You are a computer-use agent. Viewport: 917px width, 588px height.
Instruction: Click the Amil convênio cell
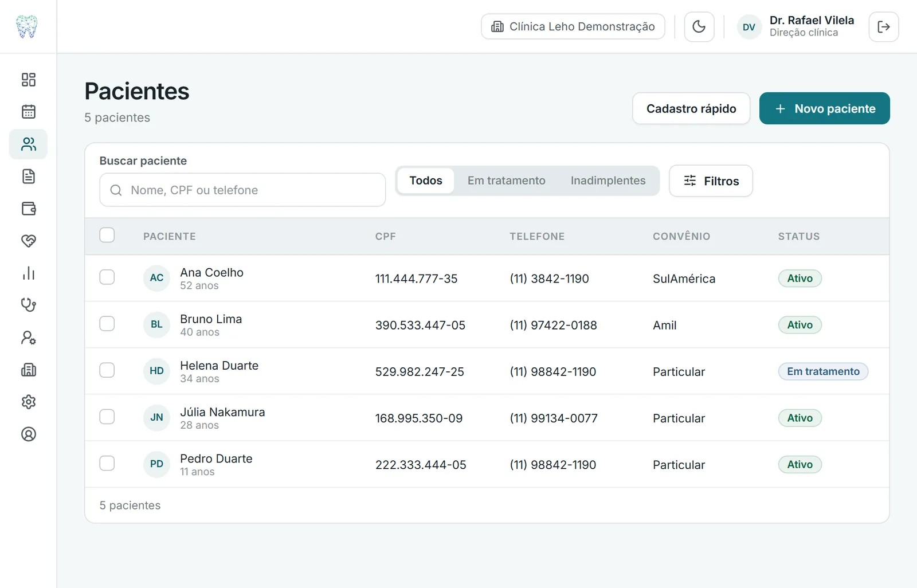(665, 326)
